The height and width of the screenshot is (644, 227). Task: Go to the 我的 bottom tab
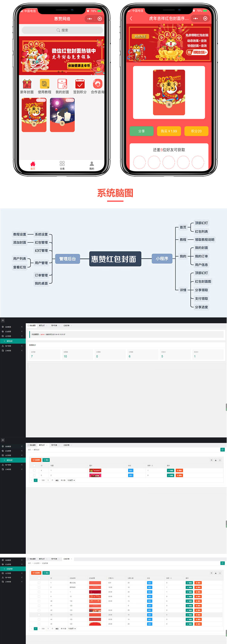click(x=92, y=165)
